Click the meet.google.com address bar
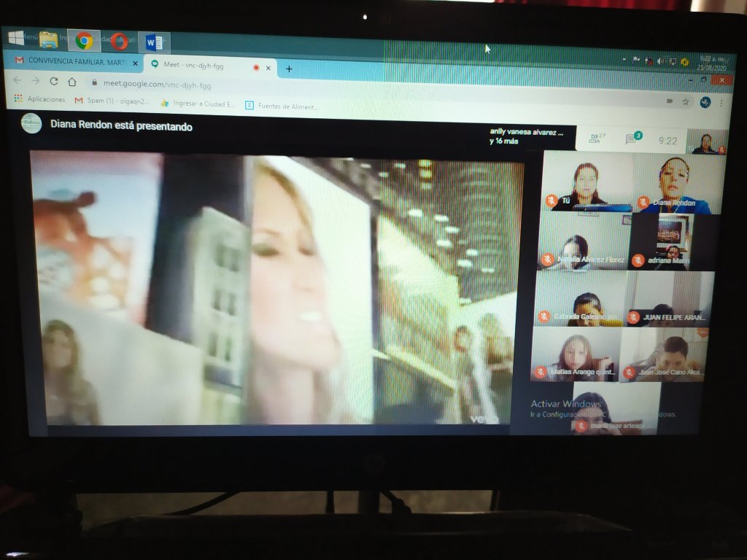The image size is (747, 560). point(292,85)
